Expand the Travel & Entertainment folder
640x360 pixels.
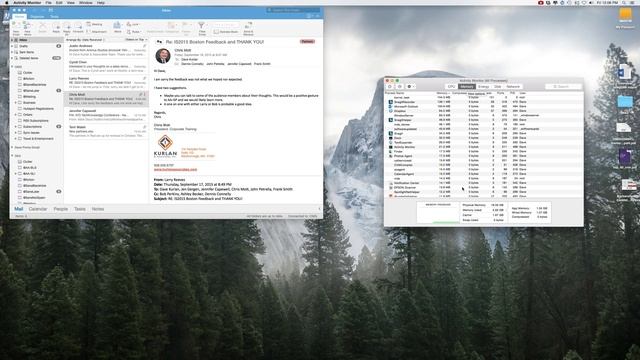click(x=16, y=138)
